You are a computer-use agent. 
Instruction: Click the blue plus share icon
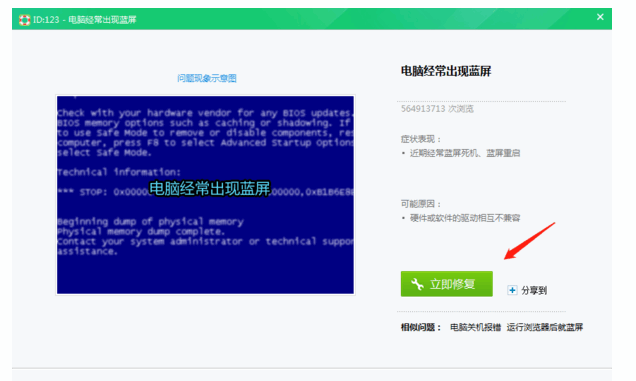coord(512,290)
